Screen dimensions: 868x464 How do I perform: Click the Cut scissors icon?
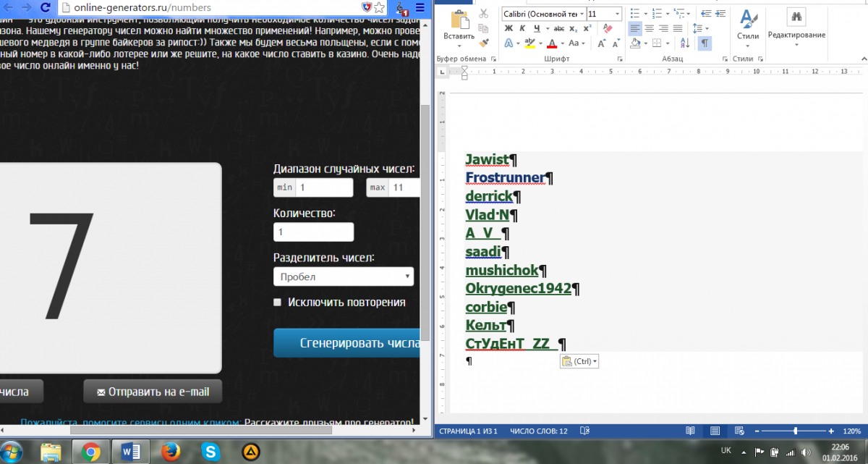click(484, 14)
